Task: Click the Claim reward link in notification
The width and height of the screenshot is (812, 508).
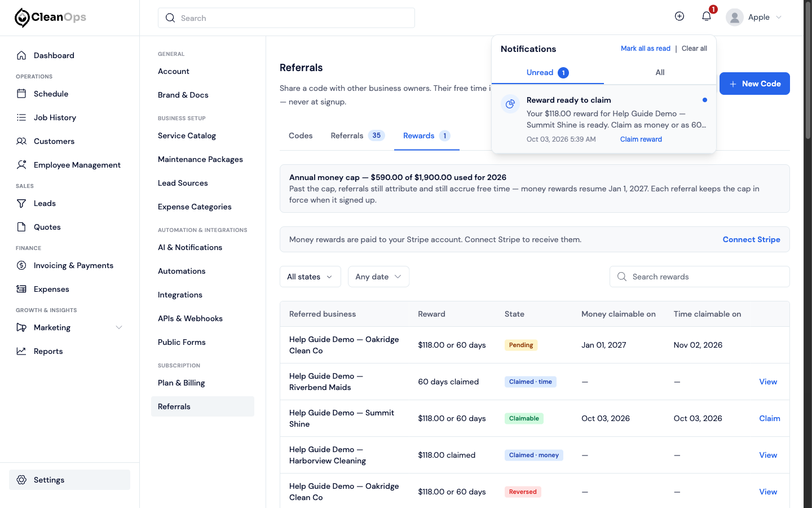Action: tap(641, 139)
